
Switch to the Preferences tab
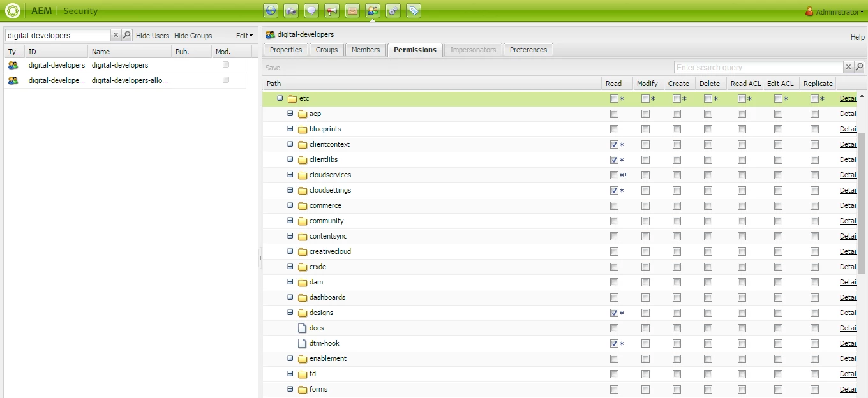(x=528, y=50)
